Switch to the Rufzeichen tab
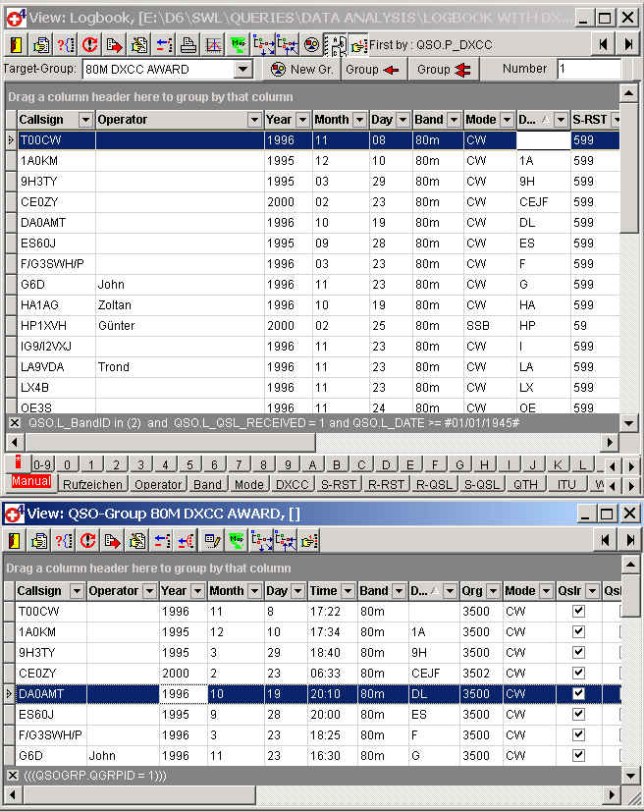644x812 pixels. pyautogui.click(x=93, y=484)
